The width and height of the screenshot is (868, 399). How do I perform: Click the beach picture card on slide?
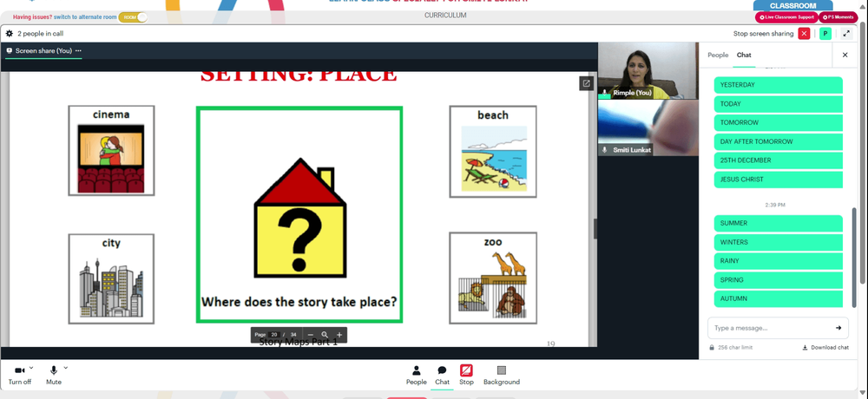[x=493, y=152]
